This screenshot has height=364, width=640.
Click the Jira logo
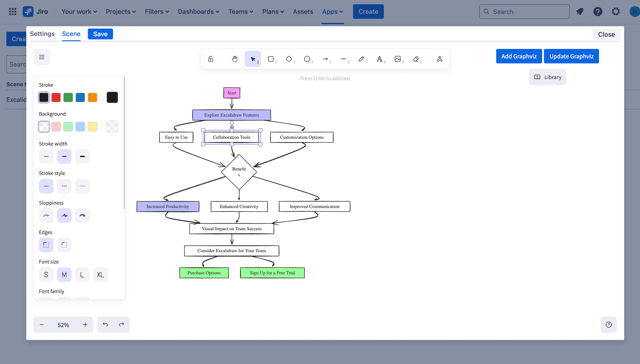tap(35, 12)
